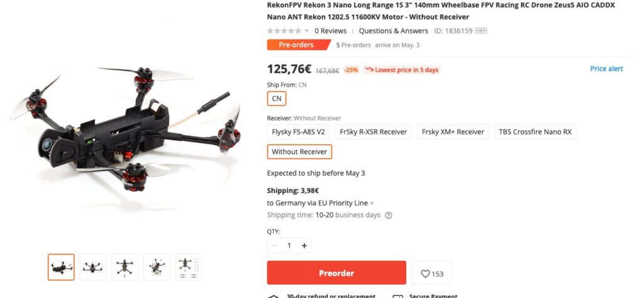Click the Lowest price in 5 days badge

(402, 70)
